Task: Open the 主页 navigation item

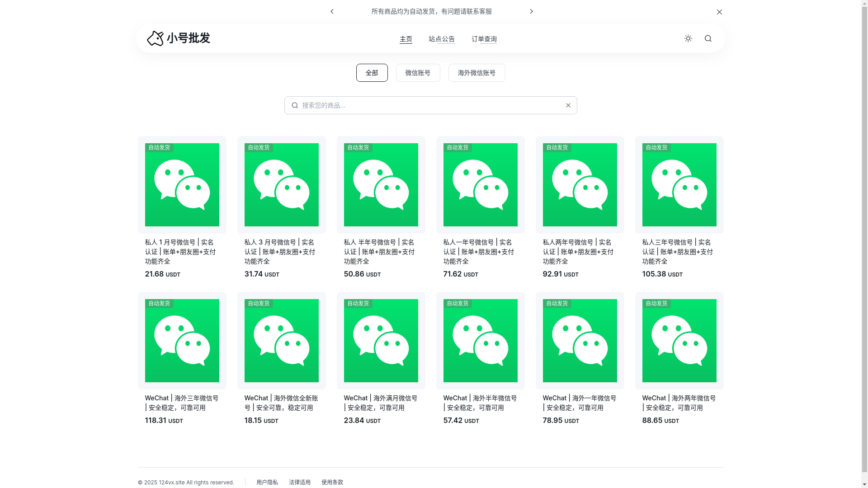Action: [x=406, y=39]
